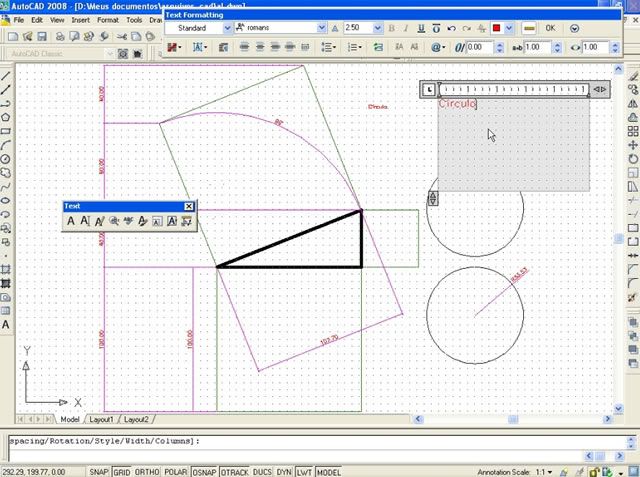The height and width of the screenshot is (477, 640).
Task: Select the Line tool in Draw toolbar
Action: pos(6,75)
